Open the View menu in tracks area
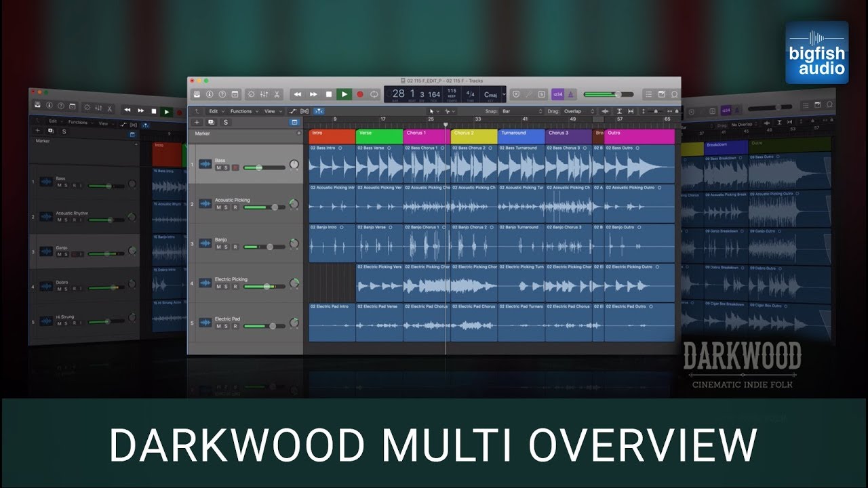 tap(273, 111)
